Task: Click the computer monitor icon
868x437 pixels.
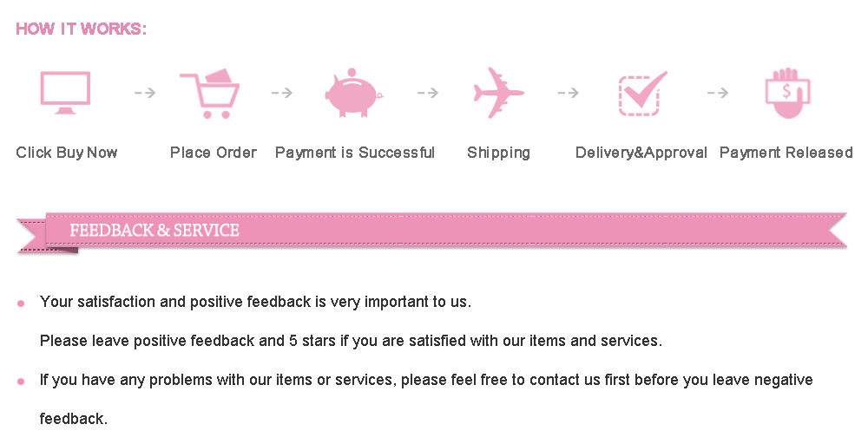Action: click(x=65, y=92)
